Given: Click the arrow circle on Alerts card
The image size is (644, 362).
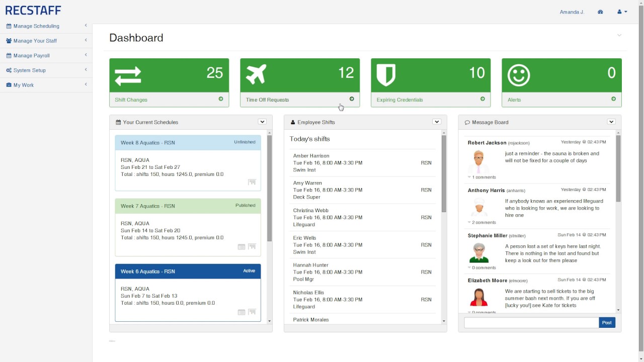Looking at the screenshot, I should click(613, 99).
